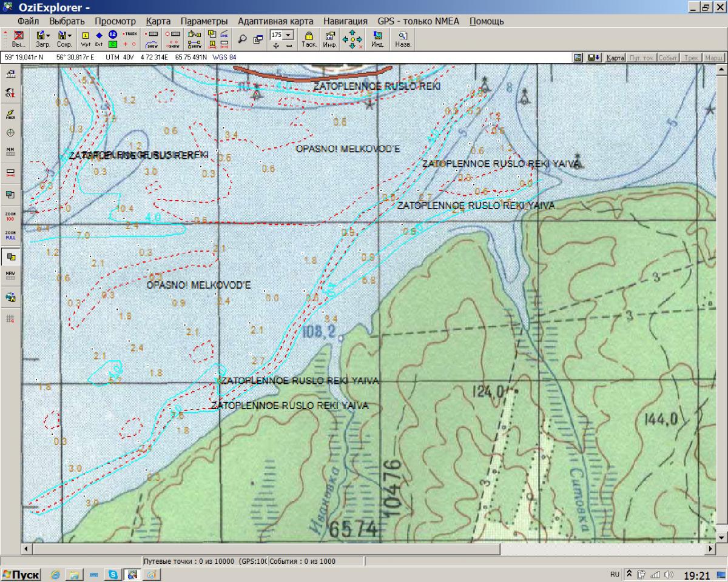
Task: Toggle track SHOW button in toolbar
Action: (152, 44)
